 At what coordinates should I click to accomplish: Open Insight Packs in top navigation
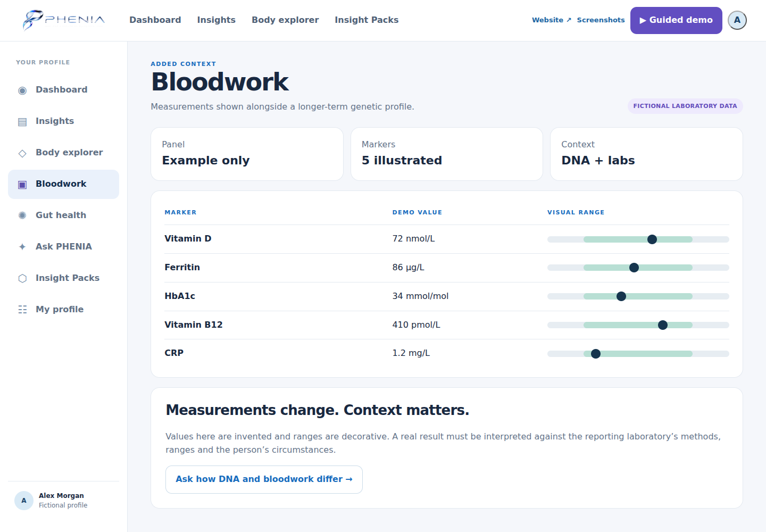(367, 20)
